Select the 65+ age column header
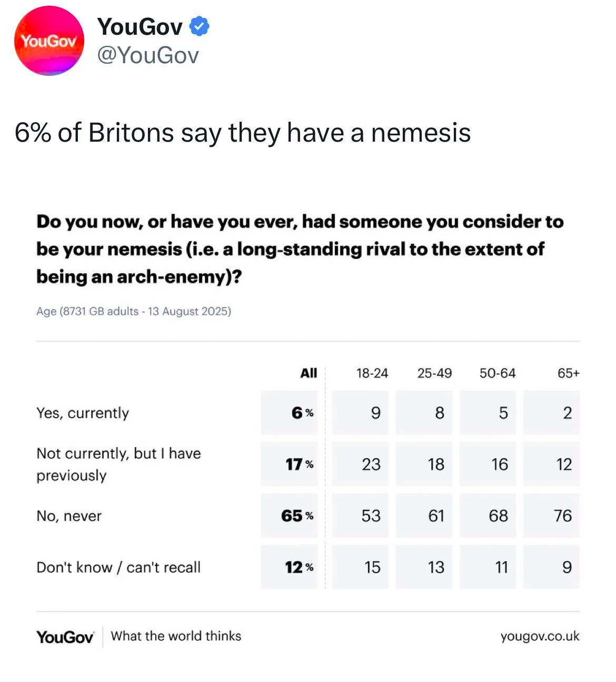 pyautogui.click(x=568, y=373)
